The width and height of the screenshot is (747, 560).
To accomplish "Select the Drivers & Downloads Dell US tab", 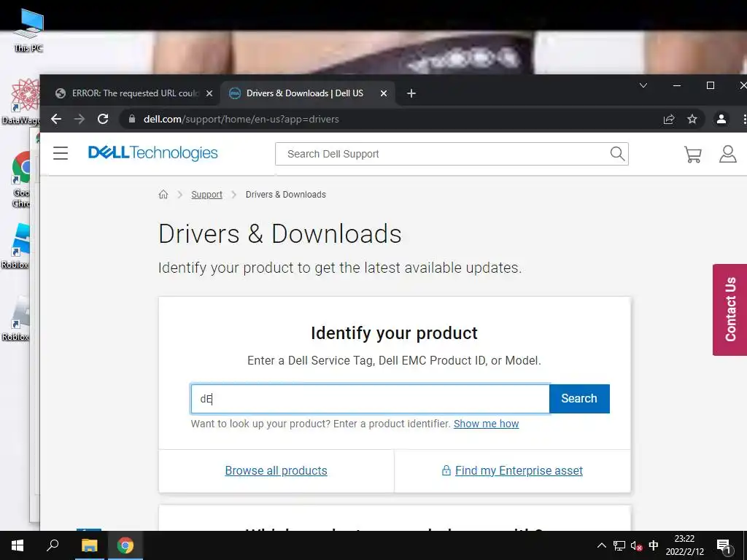I will click(305, 93).
